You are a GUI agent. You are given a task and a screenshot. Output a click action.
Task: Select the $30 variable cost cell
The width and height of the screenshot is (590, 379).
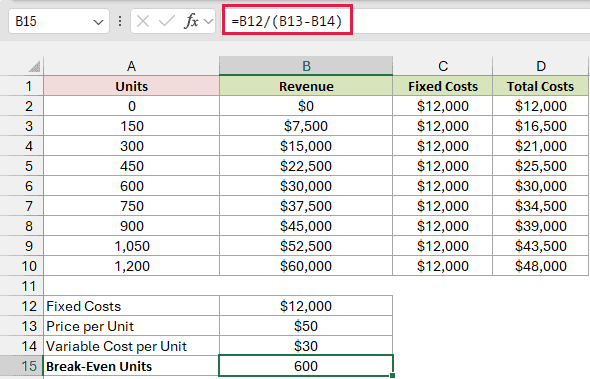(x=306, y=346)
